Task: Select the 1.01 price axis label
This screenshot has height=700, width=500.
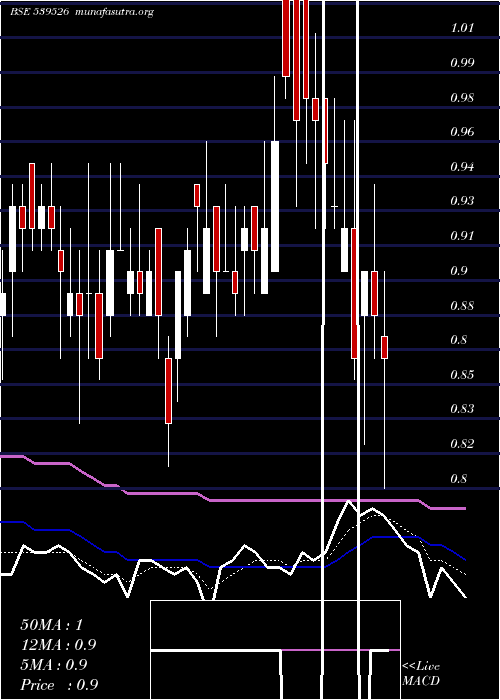Action: 462,28
